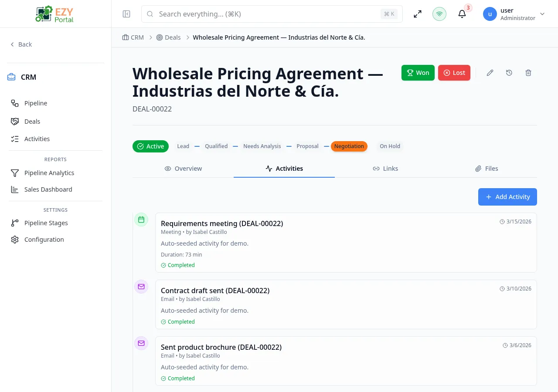Select the Needs Analysis stage
Screen dimensions: 558x392
pos(262,146)
